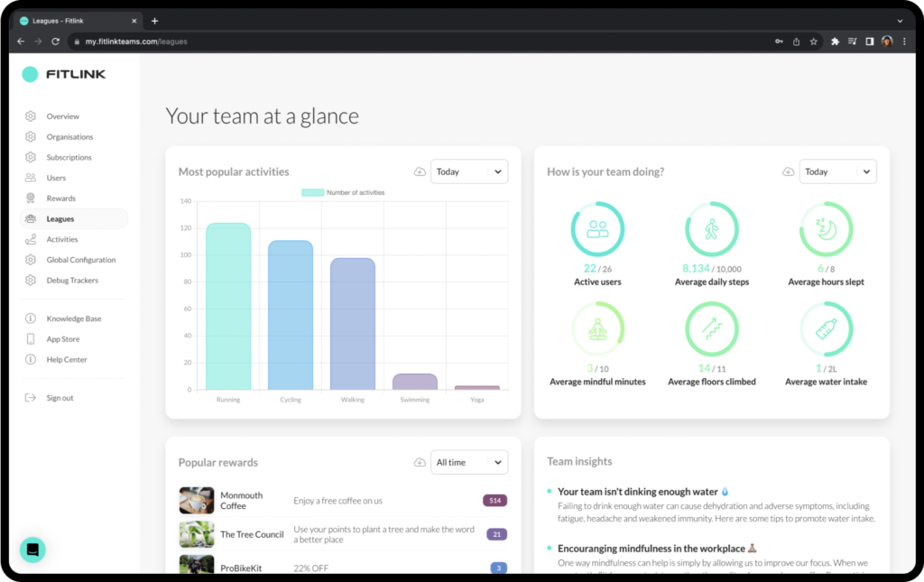924x582 pixels.
Task: Toggle the Number of activities legend swatch
Action: 312,193
